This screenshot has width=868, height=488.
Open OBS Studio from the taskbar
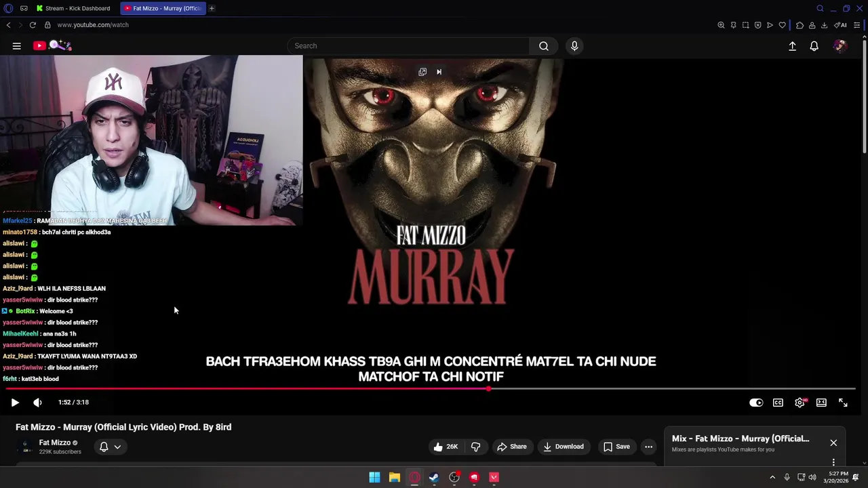(454, 477)
